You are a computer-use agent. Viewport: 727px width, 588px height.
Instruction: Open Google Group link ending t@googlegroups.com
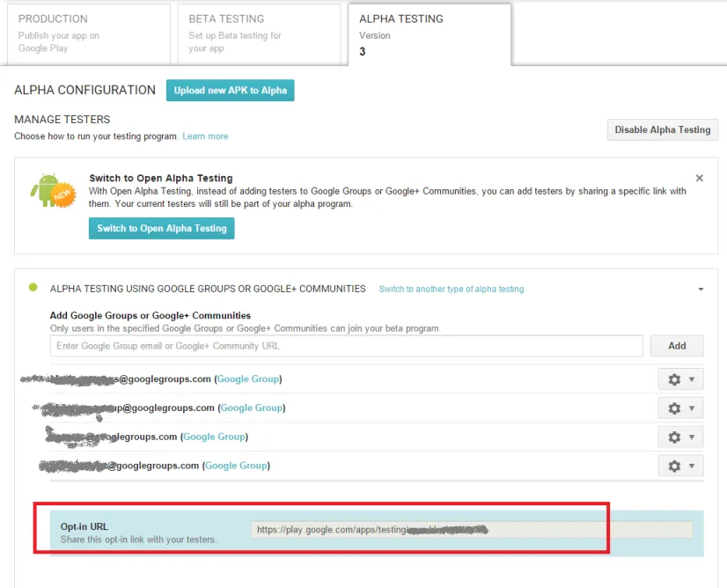click(x=236, y=465)
